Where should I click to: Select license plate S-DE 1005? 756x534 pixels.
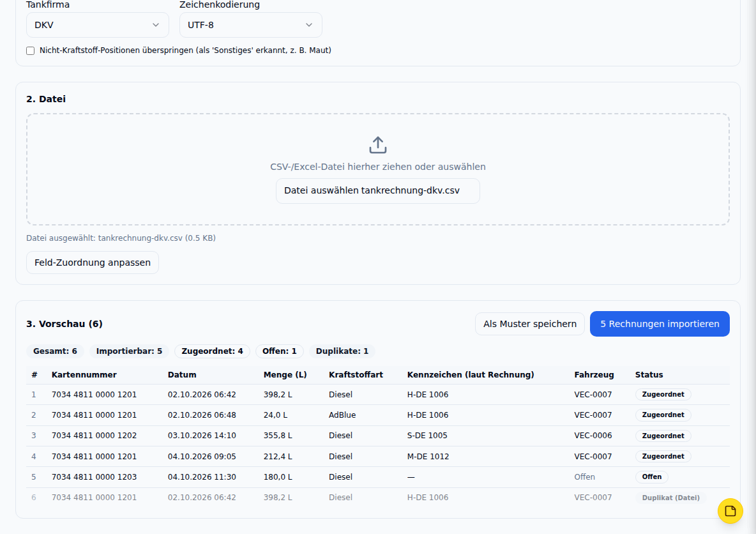427,435
